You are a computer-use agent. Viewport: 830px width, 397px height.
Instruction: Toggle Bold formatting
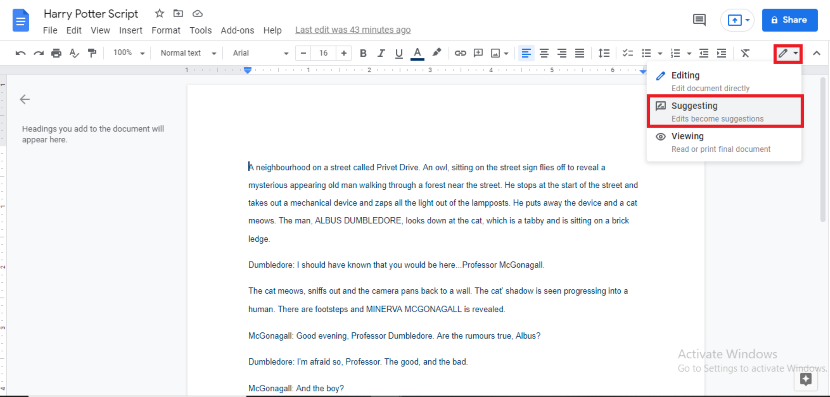click(363, 53)
